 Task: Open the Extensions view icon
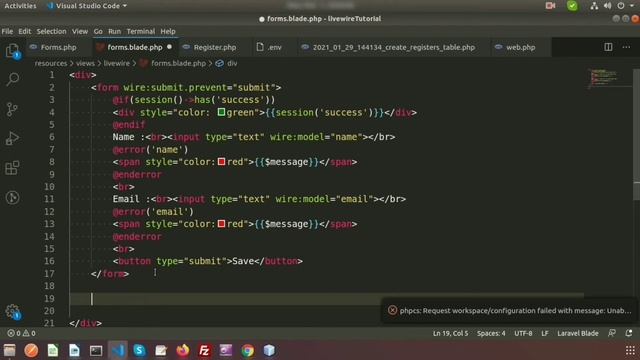[x=12, y=168]
